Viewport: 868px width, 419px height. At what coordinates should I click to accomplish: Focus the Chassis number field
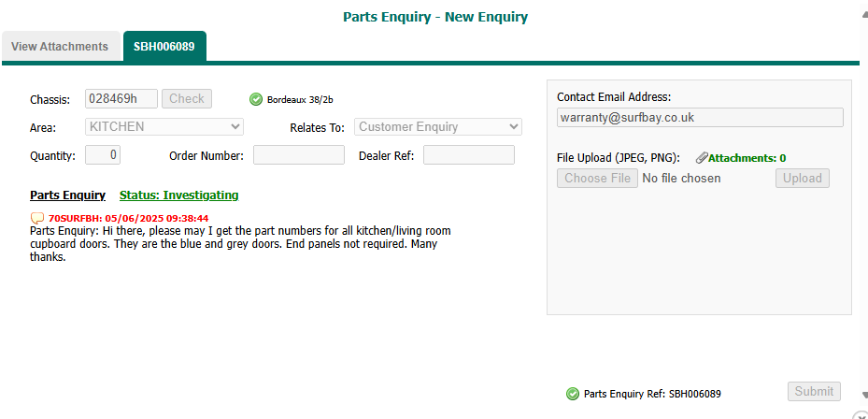[121, 99]
